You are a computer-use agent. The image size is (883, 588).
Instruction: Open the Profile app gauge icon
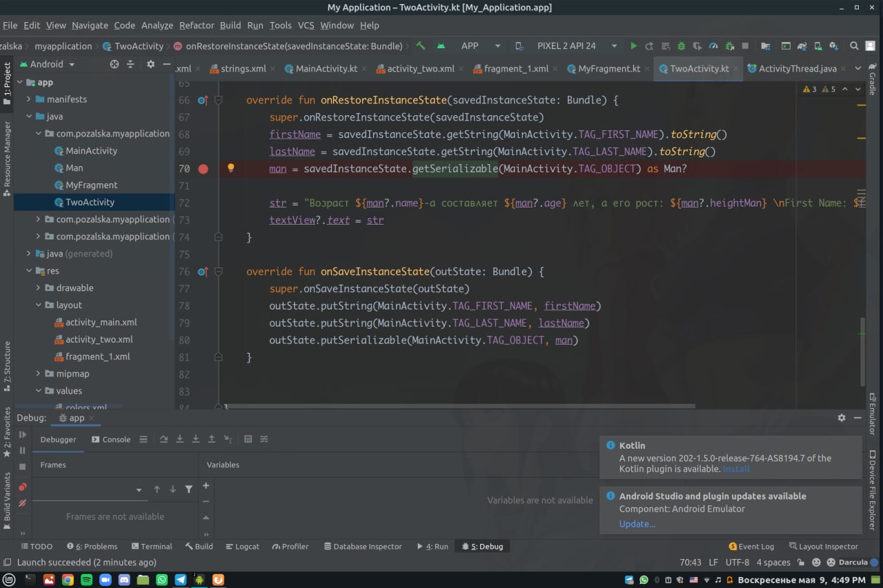pos(713,46)
